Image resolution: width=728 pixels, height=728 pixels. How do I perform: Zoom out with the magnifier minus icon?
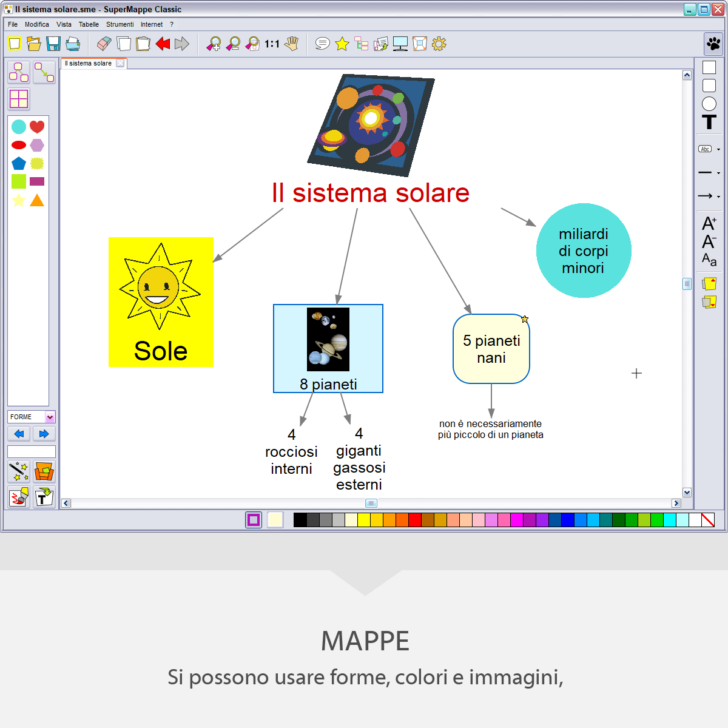tap(233, 44)
